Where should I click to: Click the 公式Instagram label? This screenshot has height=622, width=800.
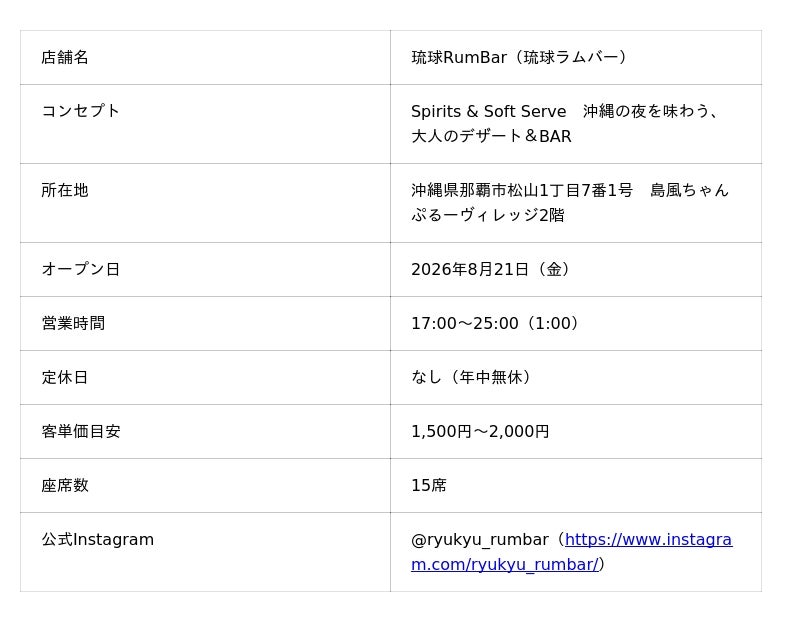97,539
